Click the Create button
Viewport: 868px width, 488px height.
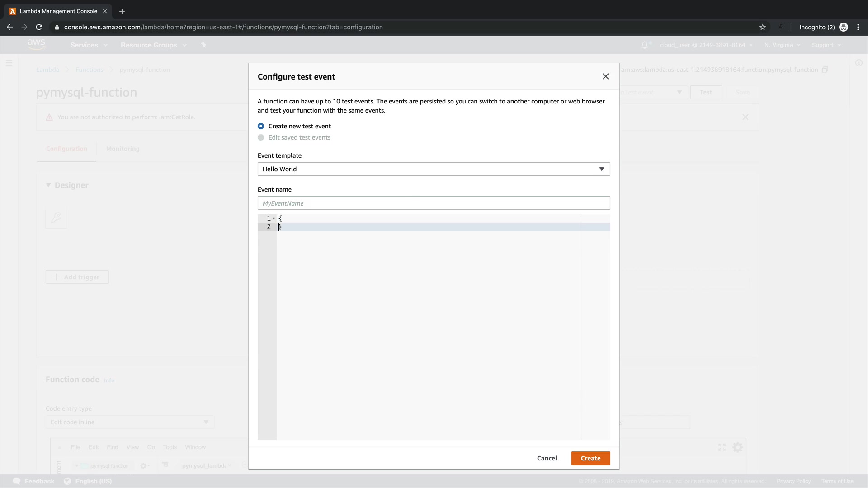[590, 458]
